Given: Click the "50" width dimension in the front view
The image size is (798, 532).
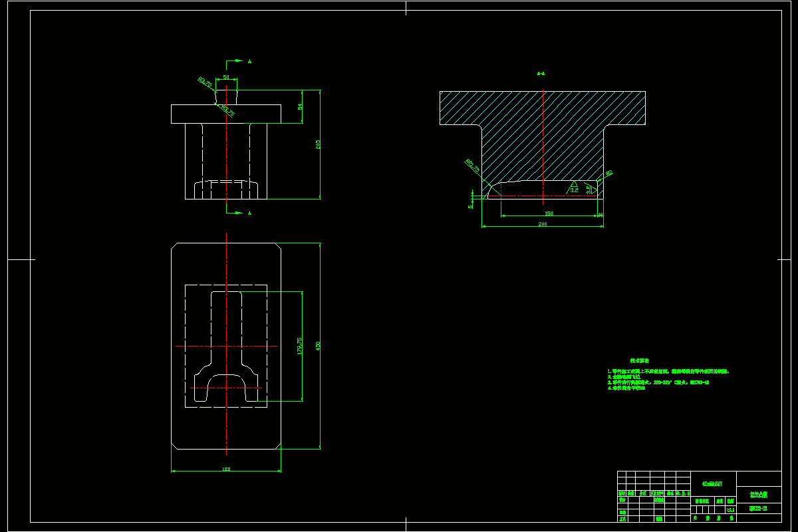Looking at the screenshot, I should 226,78.
